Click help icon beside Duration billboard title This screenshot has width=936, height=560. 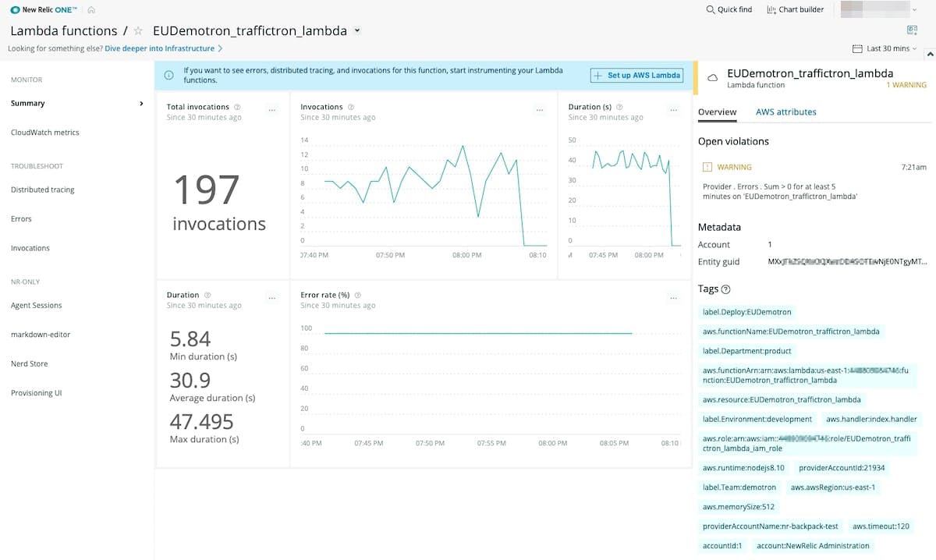[207, 295]
